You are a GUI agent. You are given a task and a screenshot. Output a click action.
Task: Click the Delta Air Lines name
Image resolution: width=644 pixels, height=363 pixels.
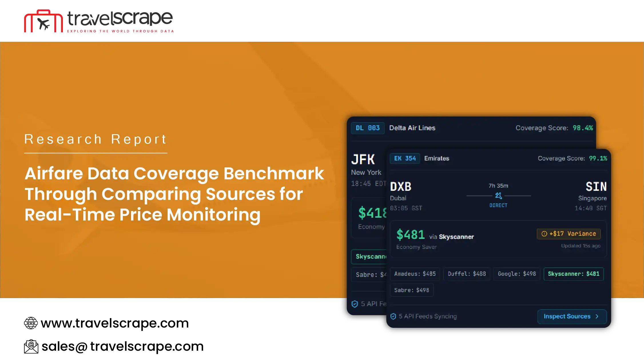(x=412, y=128)
